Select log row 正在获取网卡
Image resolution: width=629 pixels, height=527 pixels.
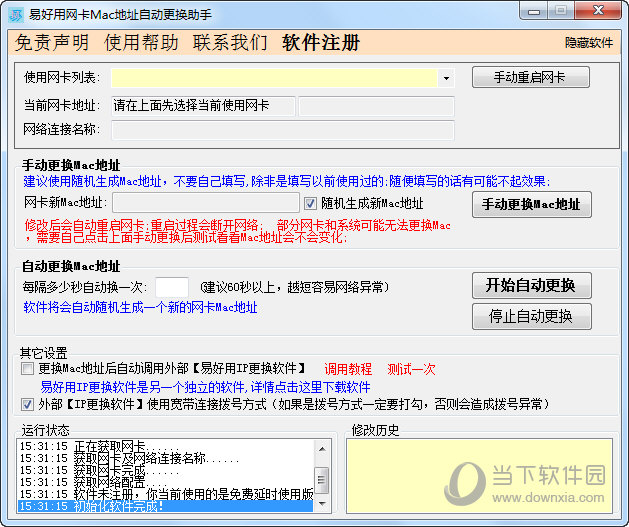[165, 446]
